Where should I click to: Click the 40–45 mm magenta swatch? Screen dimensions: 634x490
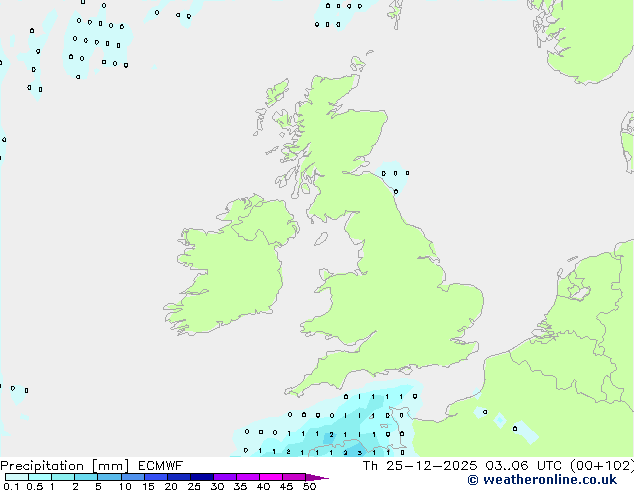pyautogui.click(x=271, y=477)
